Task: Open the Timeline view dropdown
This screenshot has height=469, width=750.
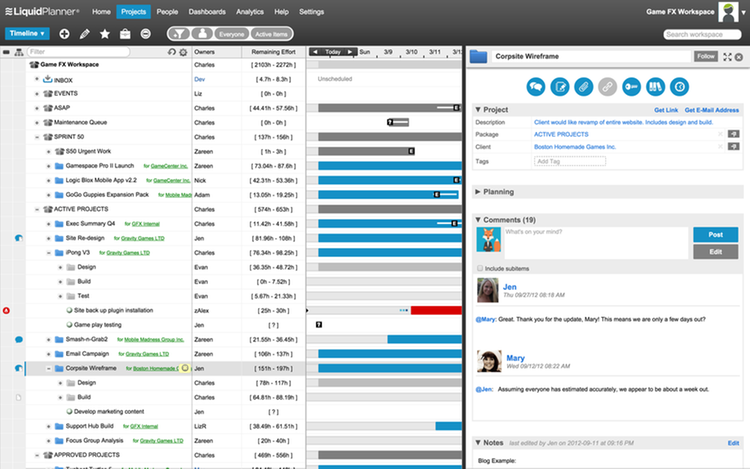Action: tap(27, 33)
